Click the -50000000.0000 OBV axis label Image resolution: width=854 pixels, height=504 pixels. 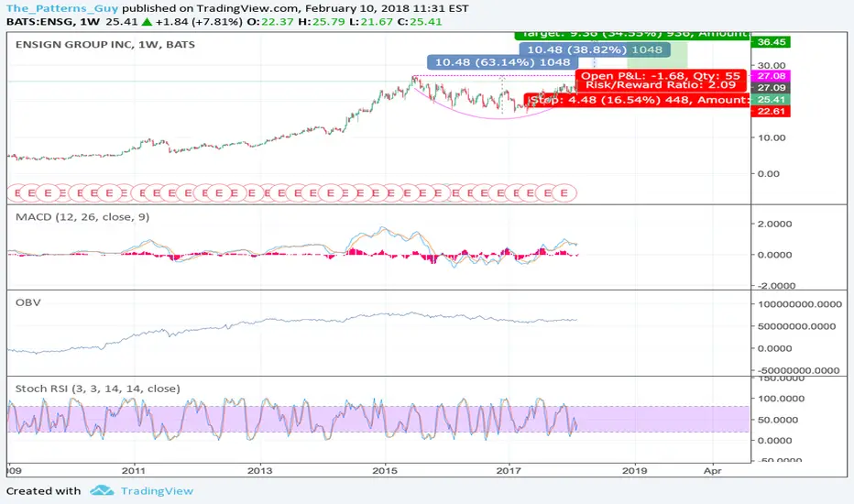coord(797,370)
